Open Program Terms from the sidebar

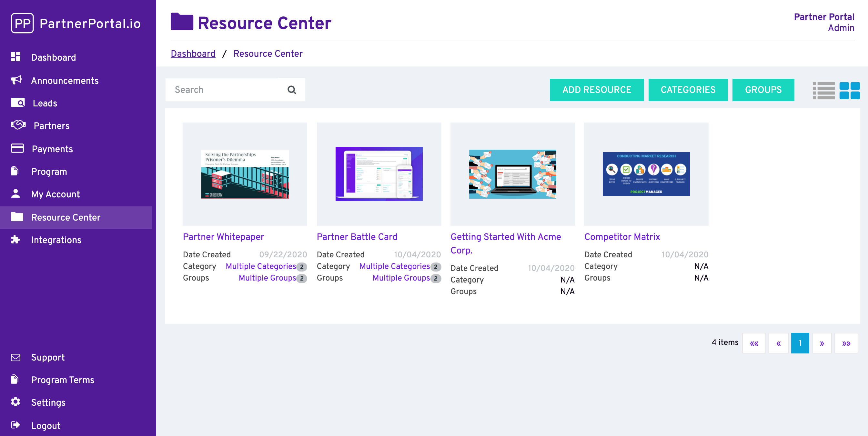point(63,380)
